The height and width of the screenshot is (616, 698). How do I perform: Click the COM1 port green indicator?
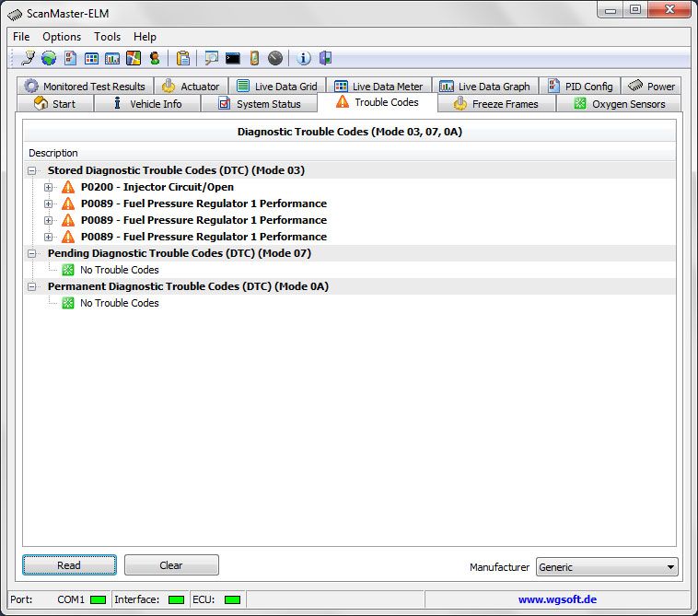(x=98, y=600)
